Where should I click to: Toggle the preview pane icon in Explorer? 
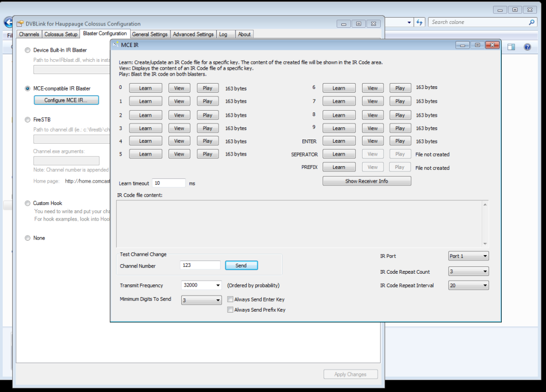(511, 47)
